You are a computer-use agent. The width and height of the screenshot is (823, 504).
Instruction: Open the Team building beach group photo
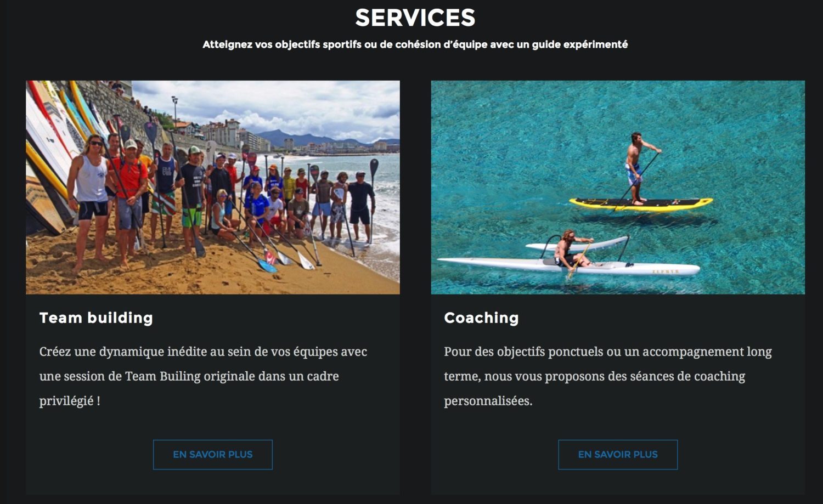(x=213, y=188)
